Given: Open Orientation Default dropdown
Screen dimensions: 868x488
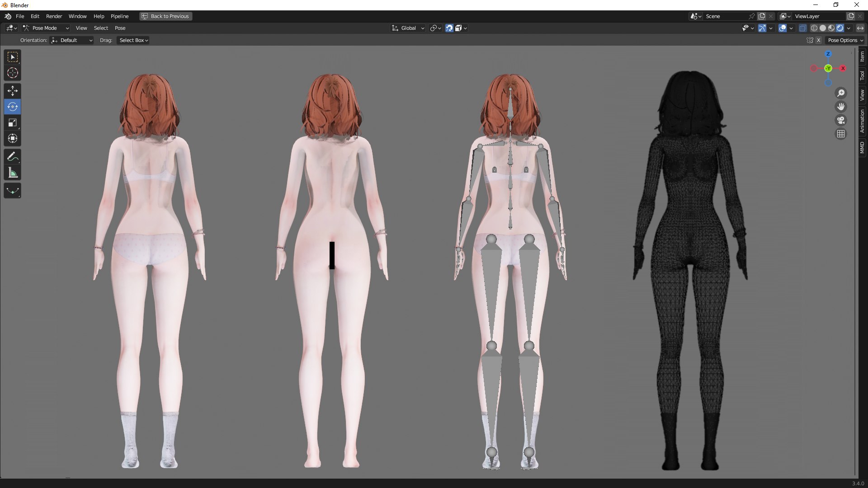Looking at the screenshot, I should (72, 40).
